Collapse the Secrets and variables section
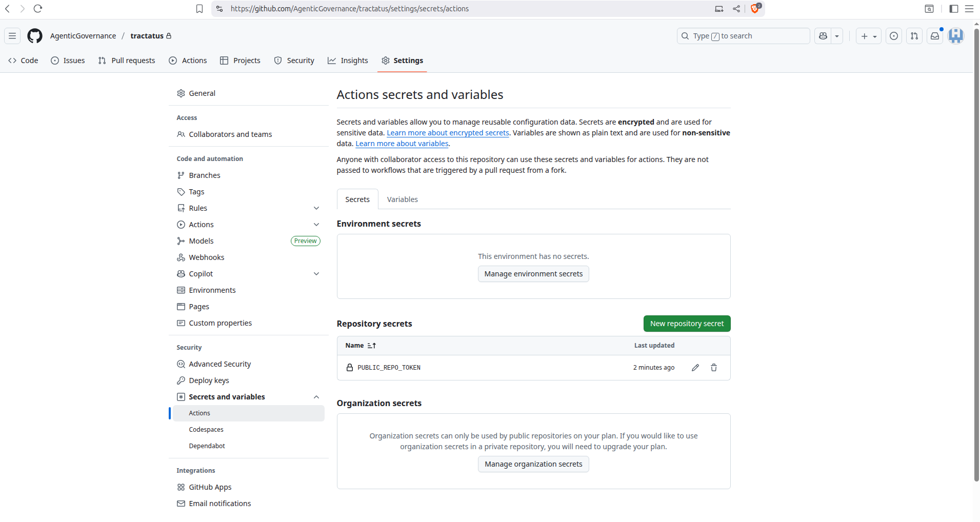The image size is (980, 522). [316, 397]
